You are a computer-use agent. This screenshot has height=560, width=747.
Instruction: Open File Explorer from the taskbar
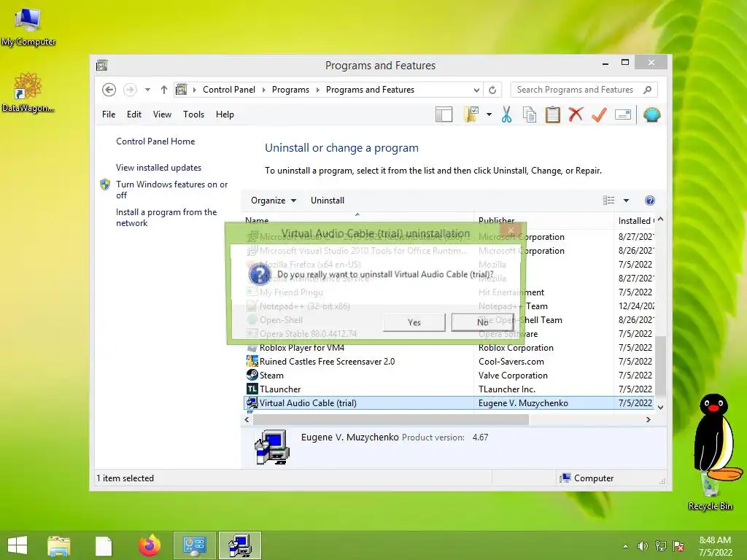click(x=59, y=545)
